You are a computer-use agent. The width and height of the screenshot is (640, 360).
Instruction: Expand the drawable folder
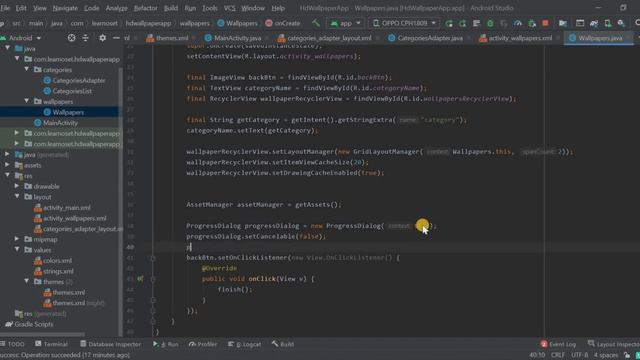point(17,186)
